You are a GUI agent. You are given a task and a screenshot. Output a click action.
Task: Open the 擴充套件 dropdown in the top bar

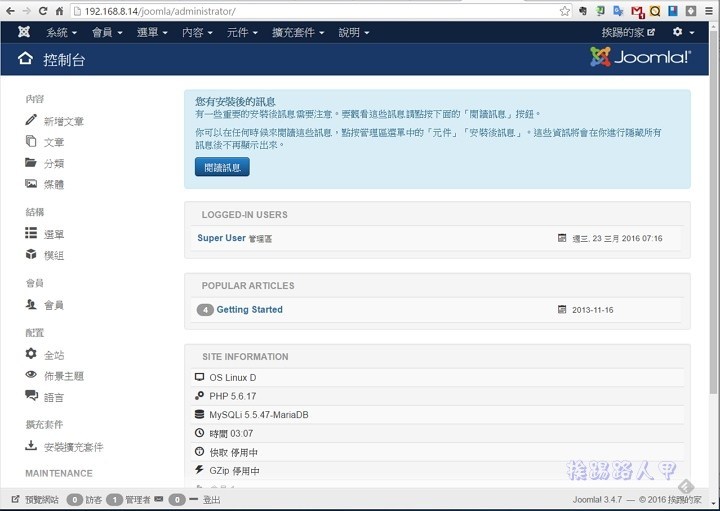coord(297,32)
